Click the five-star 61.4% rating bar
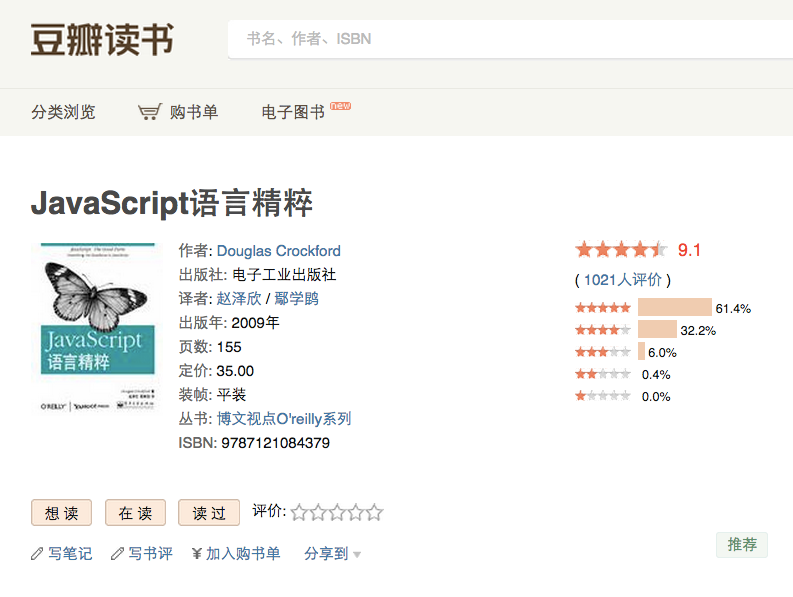This screenshot has height=597, width=793. [x=674, y=308]
